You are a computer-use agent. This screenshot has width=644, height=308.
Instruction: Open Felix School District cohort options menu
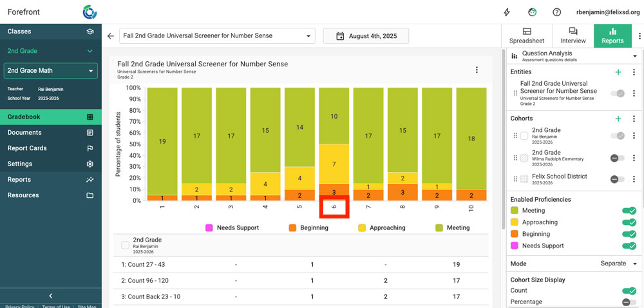pyautogui.click(x=634, y=179)
